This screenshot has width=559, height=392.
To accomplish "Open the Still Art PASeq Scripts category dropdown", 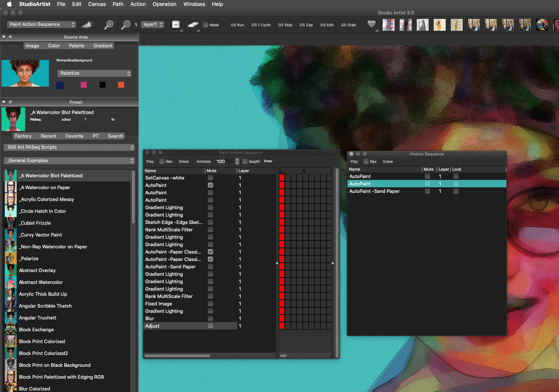I will point(69,147).
